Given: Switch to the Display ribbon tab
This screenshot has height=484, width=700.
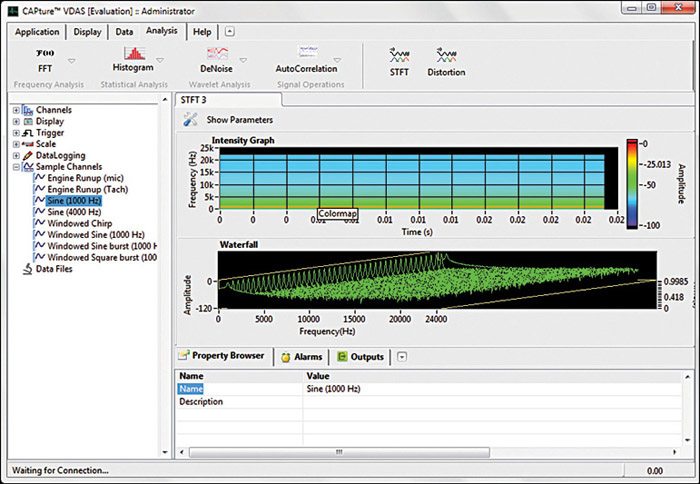Looking at the screenshot, I should pos(88,31).
